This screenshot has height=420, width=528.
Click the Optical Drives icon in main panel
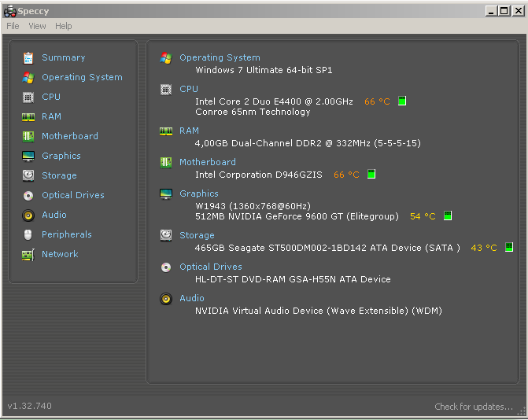166,267
